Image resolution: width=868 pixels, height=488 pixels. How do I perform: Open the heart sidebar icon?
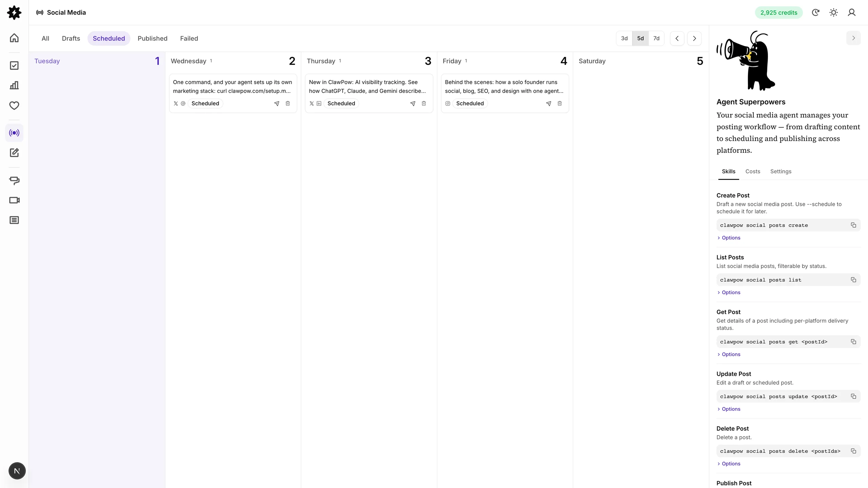pyautogui.click(x=14, y=105)
